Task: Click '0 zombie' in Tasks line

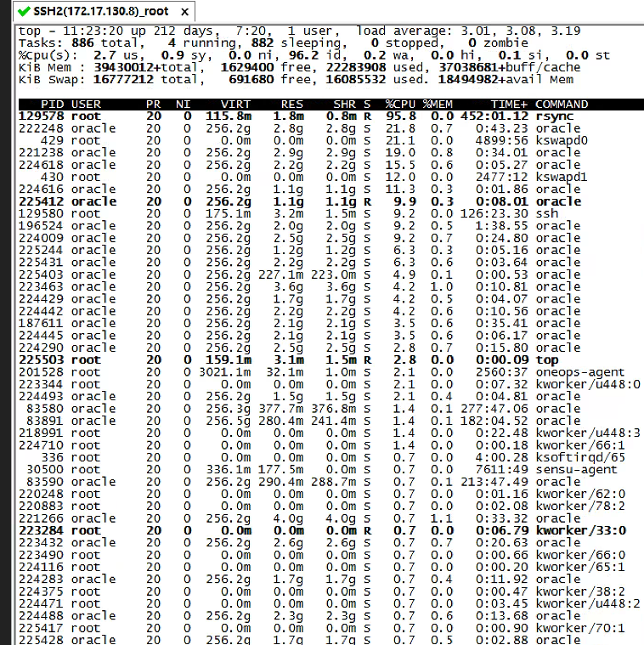Action: click(x=498, y=43)
